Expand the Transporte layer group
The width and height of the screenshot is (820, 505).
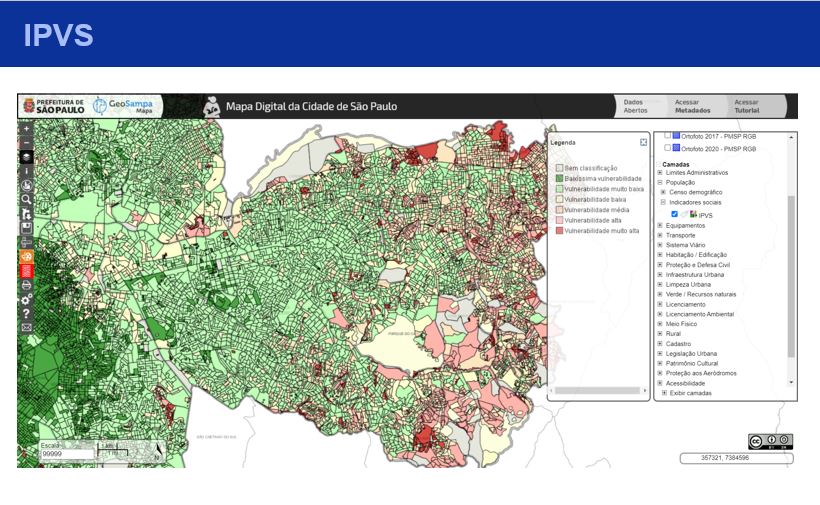coord(660,236)
